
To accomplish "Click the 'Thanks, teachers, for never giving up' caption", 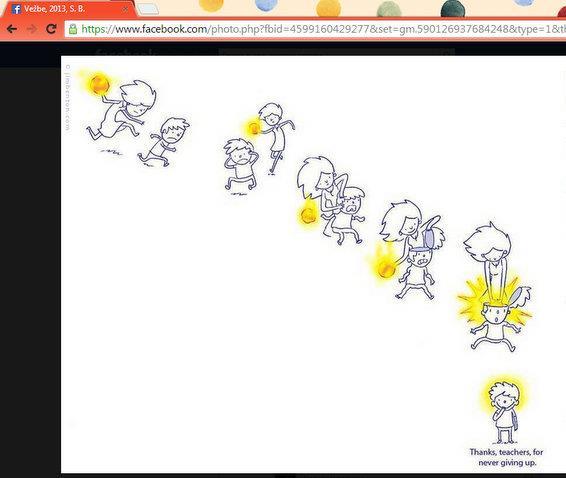I will (506, 457).
